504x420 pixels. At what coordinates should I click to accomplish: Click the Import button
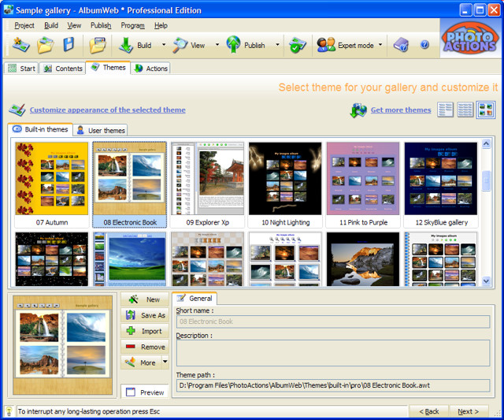[145, 331]
